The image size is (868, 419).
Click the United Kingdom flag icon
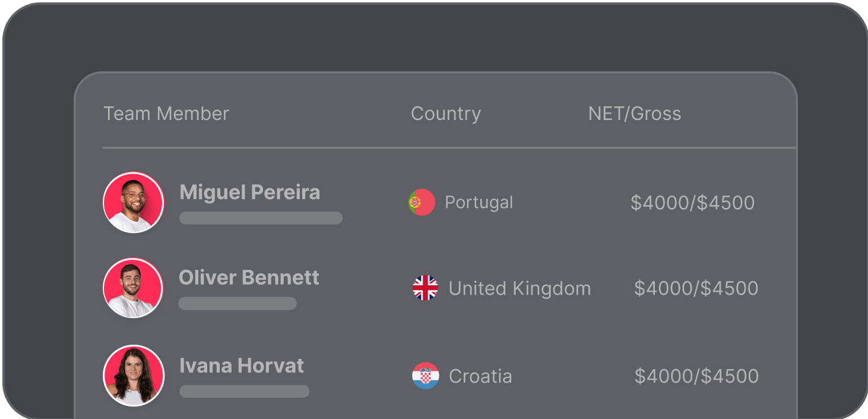(425, 288)
